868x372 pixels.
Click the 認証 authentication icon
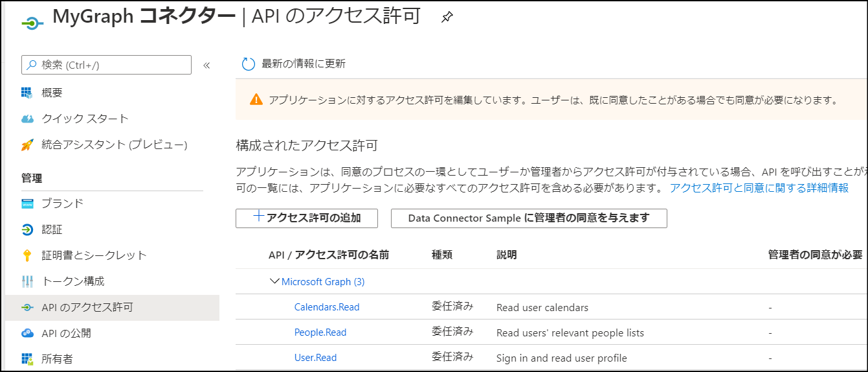(27, 229)
